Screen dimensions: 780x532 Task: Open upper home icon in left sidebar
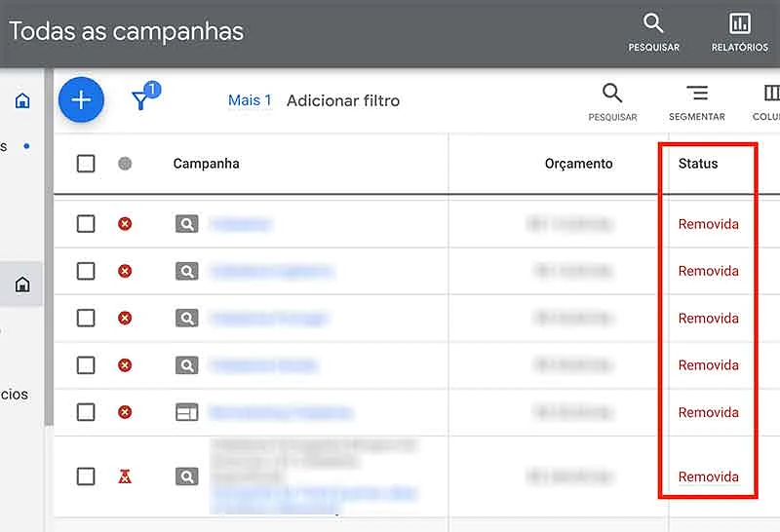pos(22,100)
